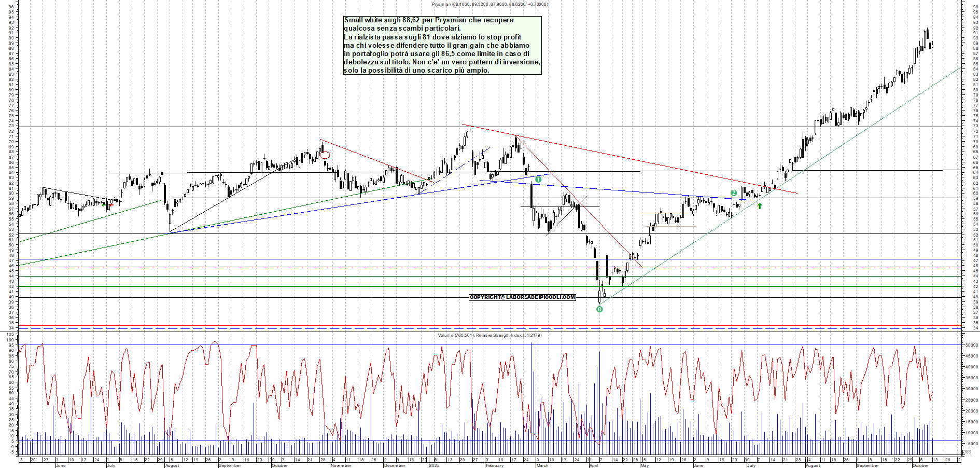Click the green circle marker labeled 1
Image resolution: width=980 pixels, height=468 pixels.
point(538,180)
